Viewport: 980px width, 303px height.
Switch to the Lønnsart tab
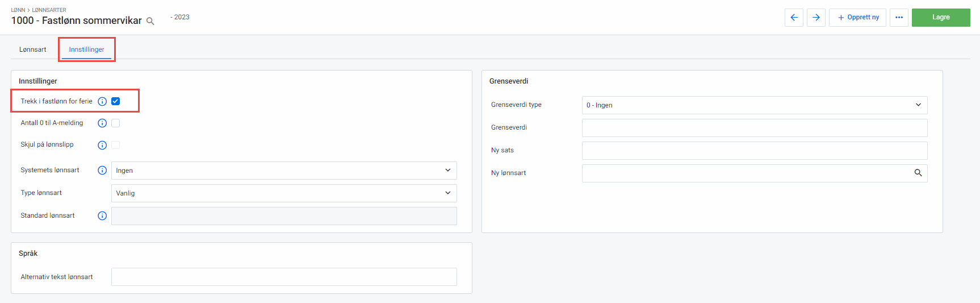(x=33, y=49)
